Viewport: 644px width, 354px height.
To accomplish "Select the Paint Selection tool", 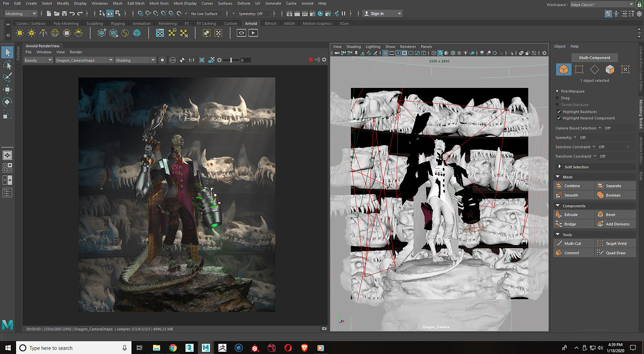I will click(8, 77).
